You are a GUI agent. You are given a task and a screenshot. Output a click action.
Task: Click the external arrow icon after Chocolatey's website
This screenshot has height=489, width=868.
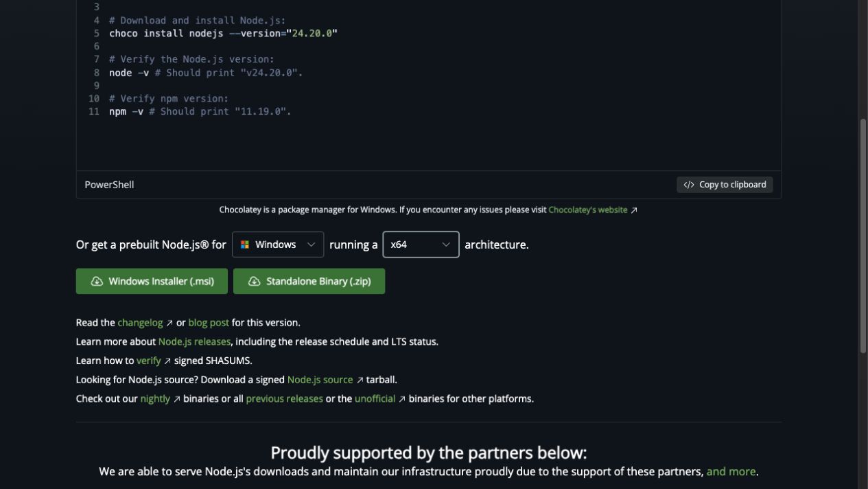634,210
